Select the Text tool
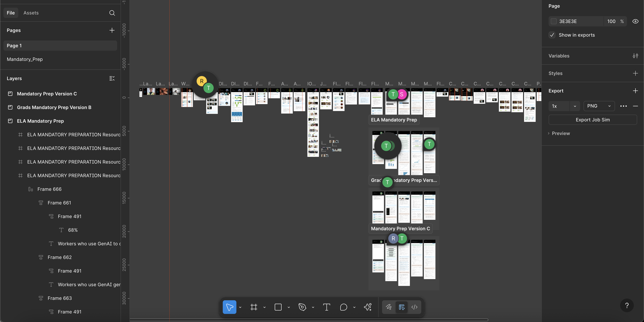 [326, 307]
